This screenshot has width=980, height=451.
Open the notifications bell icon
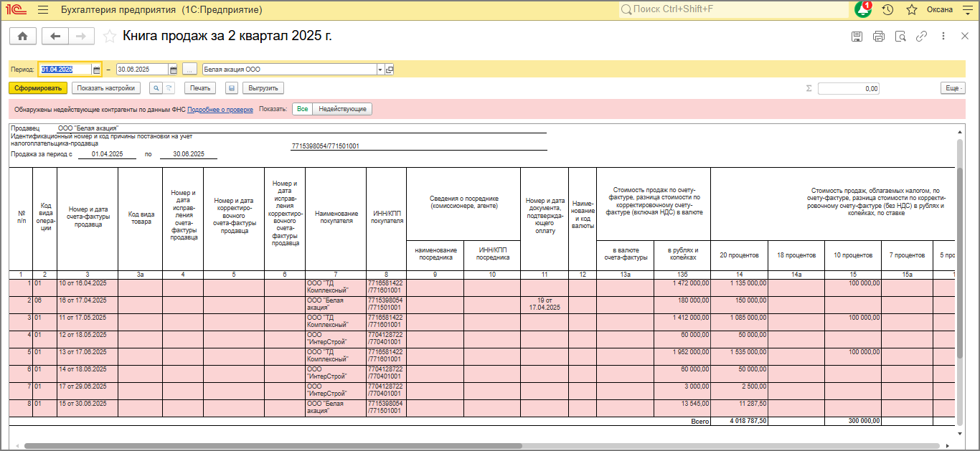click(x=863, y=10)
